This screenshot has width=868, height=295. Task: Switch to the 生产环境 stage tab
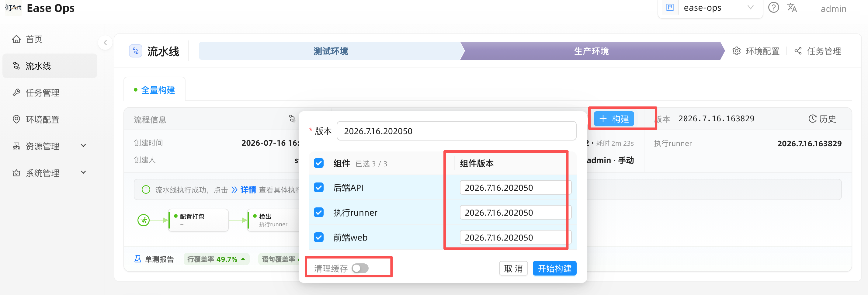click(591, 51)
